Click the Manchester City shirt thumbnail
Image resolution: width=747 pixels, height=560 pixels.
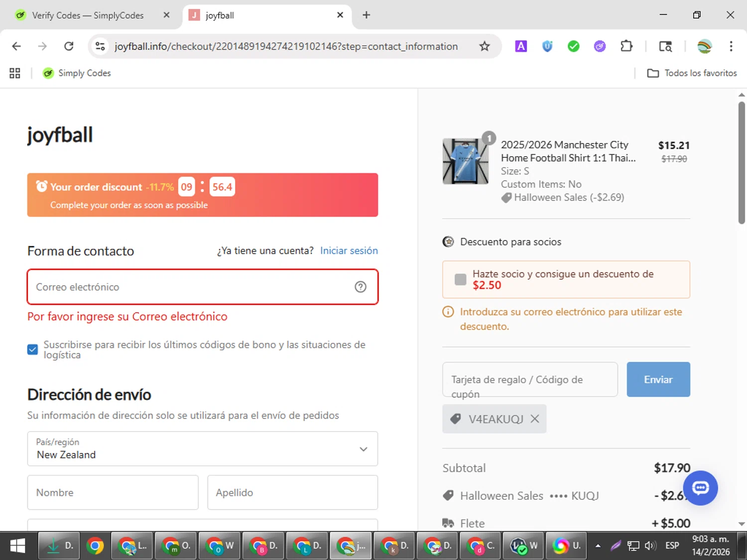(x=465, y=161)
